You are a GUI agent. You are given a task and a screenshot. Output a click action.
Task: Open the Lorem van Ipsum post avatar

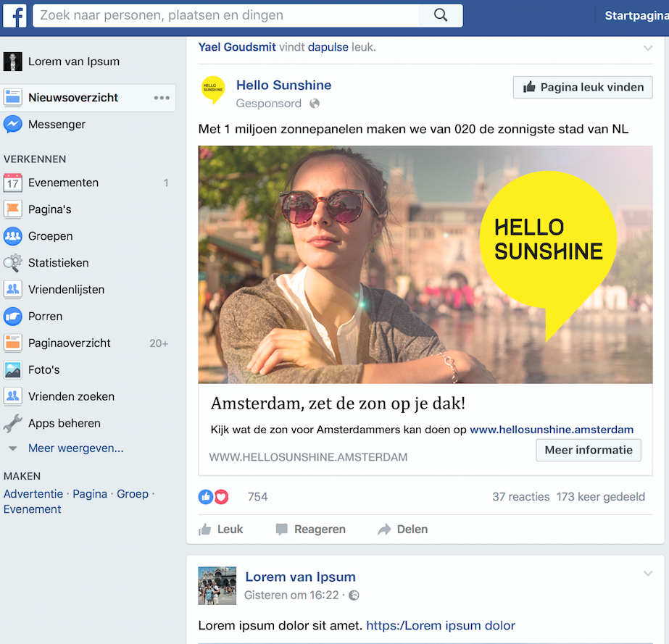(x=217, y=585)
